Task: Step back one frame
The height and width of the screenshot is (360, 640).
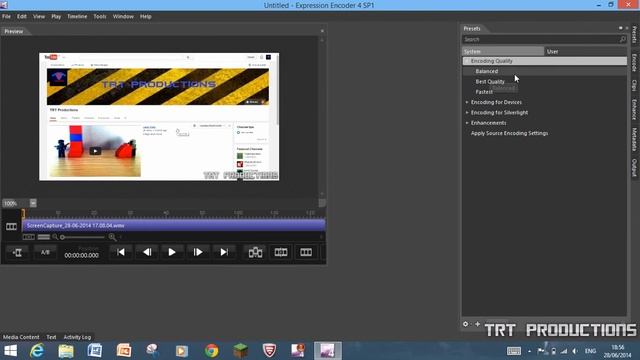Action: (147, 252)
